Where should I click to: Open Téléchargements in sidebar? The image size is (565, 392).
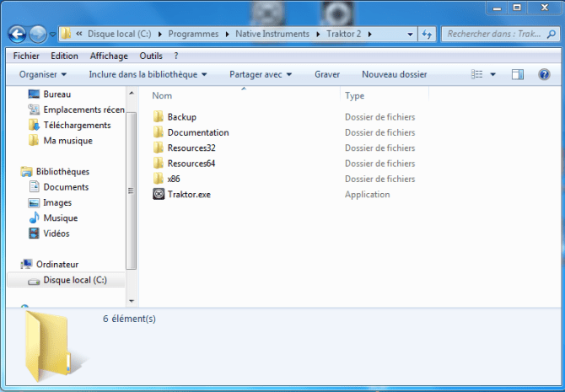pos(77,126)
